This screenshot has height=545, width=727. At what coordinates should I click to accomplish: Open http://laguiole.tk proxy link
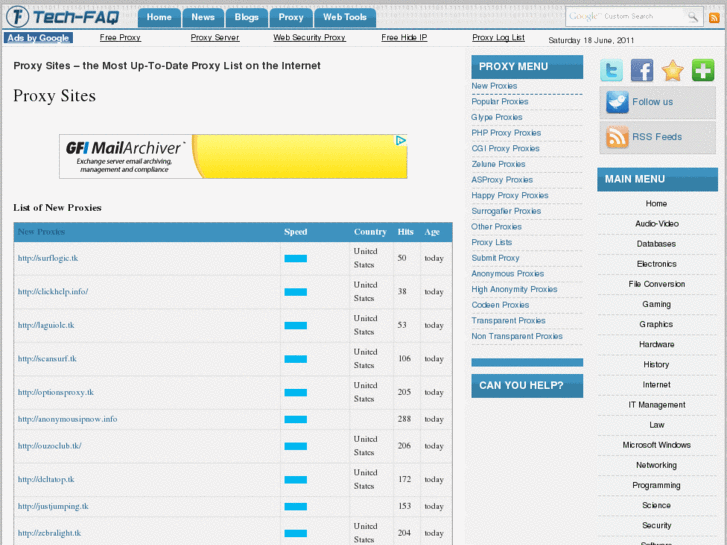coord(46,325)
